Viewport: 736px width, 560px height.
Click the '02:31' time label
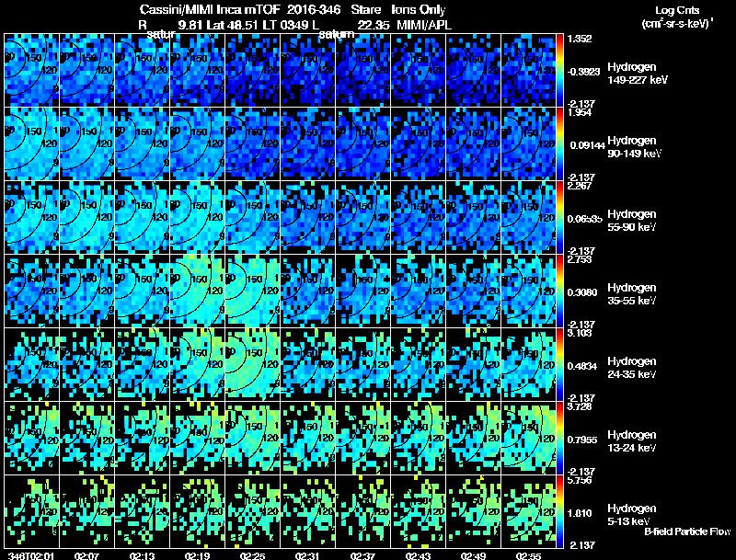pyautogui.click(x=307, y=556)
